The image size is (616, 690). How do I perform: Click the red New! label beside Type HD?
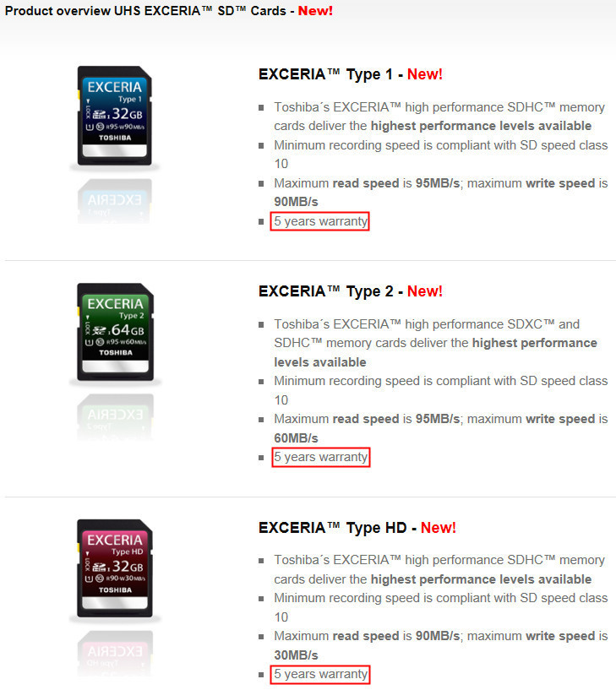tap(438, 527)
